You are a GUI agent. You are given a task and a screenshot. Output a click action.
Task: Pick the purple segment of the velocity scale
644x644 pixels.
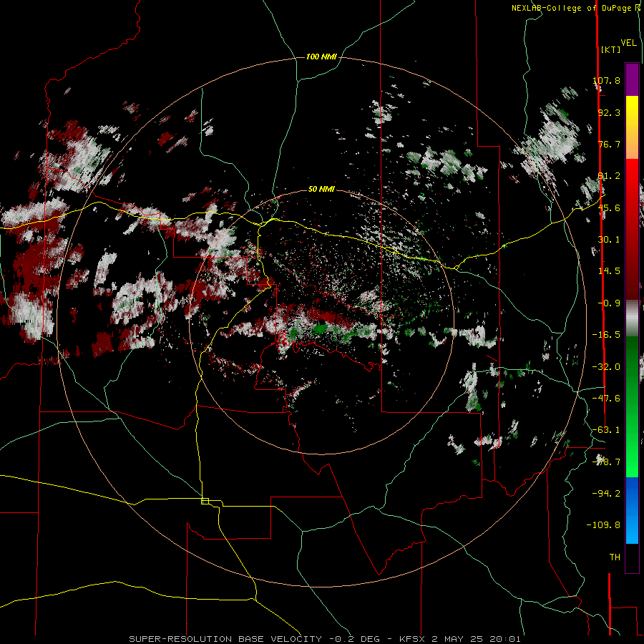(x=632, y=79)
